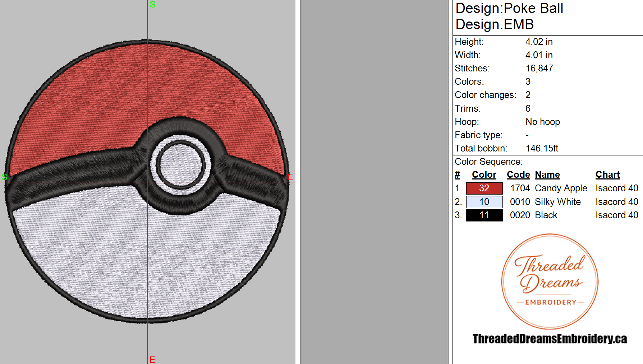This screenshot has width=643, height=364.
Task: Click the Color column header
Action: (x=484, y=175)
